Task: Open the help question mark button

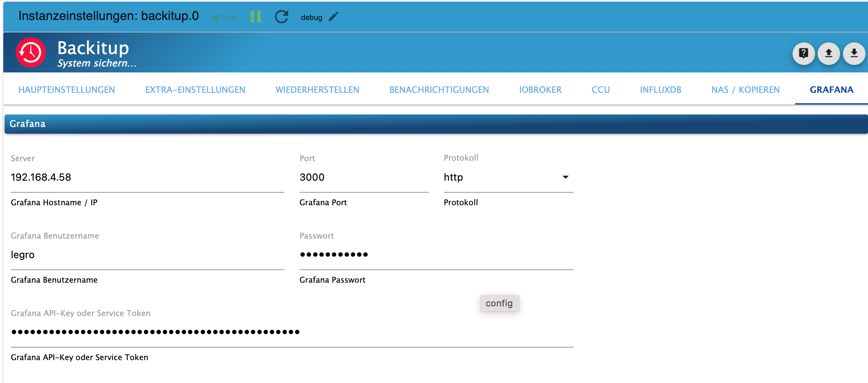Action: pos(803,53)
